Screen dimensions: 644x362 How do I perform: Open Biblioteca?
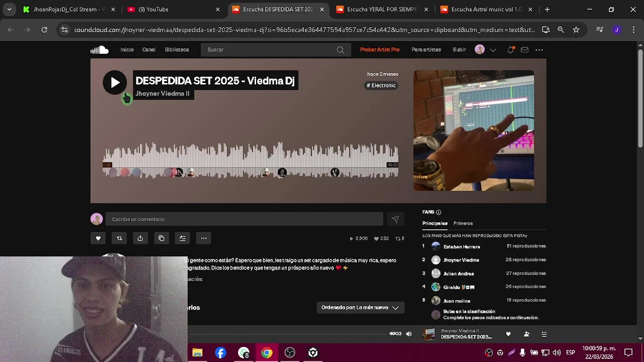177,50
